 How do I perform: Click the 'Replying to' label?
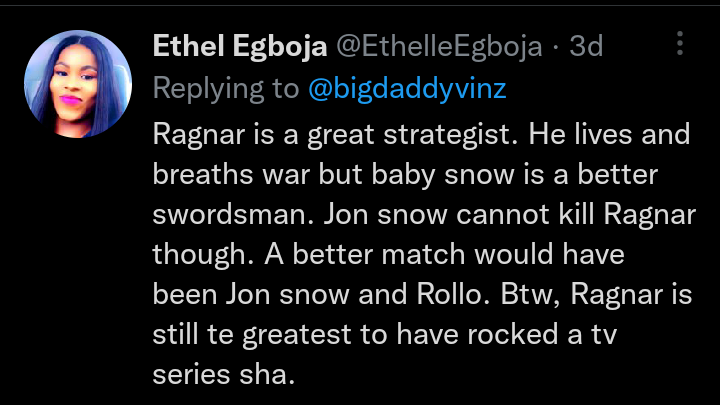[225, 88]
